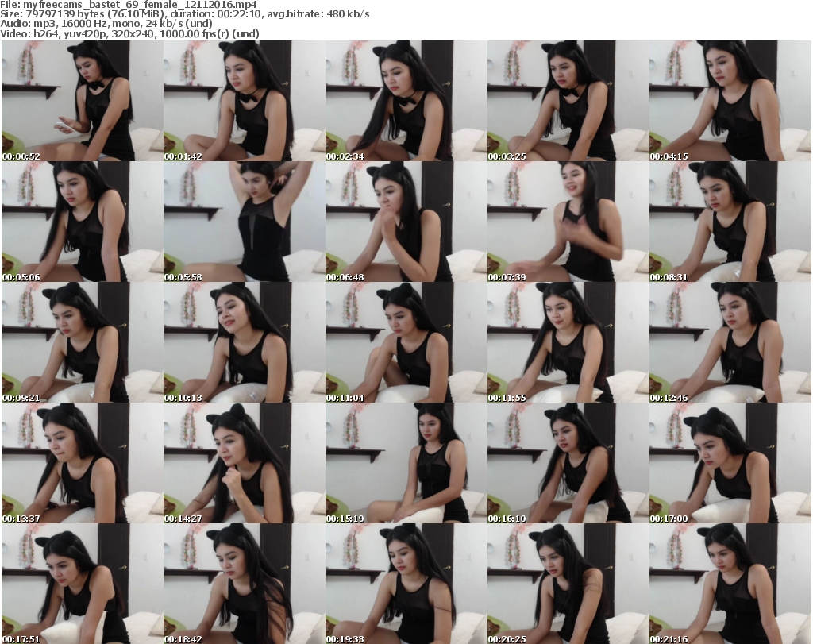This screenshot has width=813, height=644.
Task: Select the frame at 00:01:42
Action: (x=244, y=101)
